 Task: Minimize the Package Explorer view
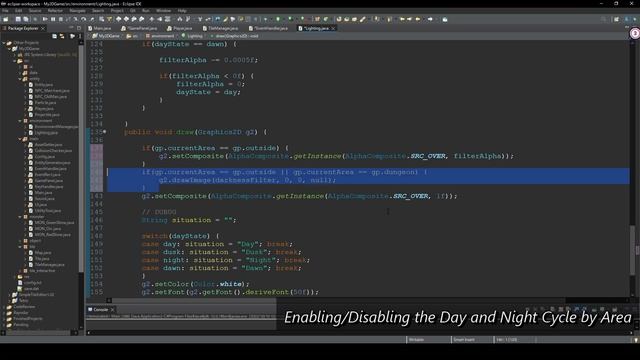[x=71, y=28]
